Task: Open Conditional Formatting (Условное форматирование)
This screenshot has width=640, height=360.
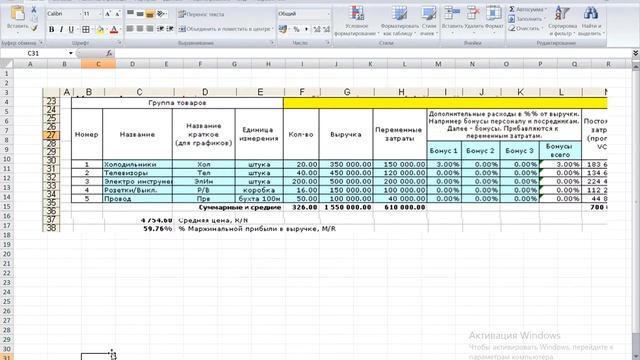Action: tap(356, 20)
